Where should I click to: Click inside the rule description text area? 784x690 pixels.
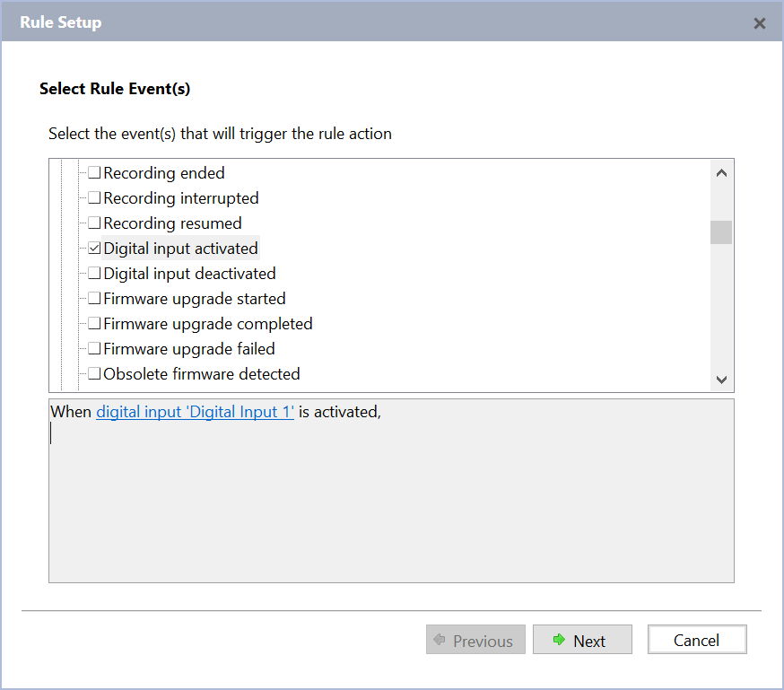pyautogui.click(x=391, y=502)
